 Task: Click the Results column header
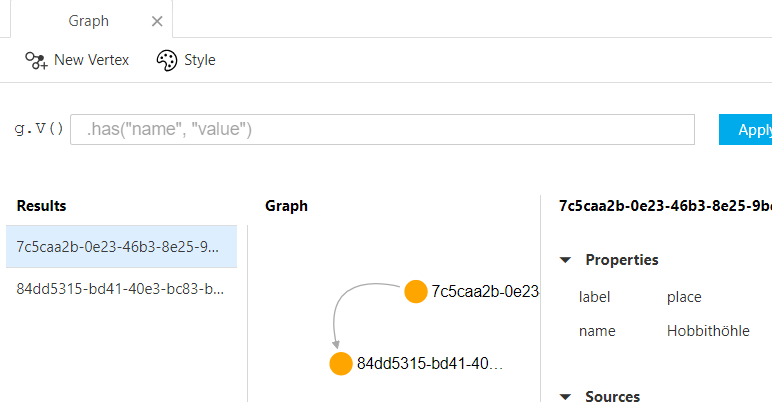tap(41, 206)
